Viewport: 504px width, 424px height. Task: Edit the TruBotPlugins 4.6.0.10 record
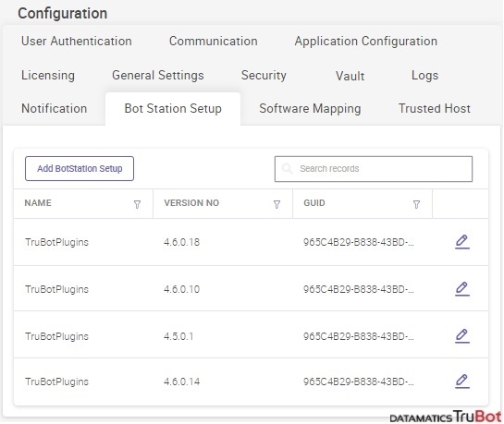462,289
